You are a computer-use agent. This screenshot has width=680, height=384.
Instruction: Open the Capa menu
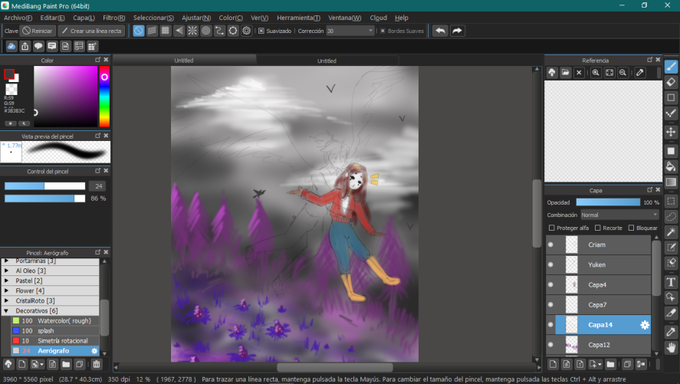click(84, 18)
